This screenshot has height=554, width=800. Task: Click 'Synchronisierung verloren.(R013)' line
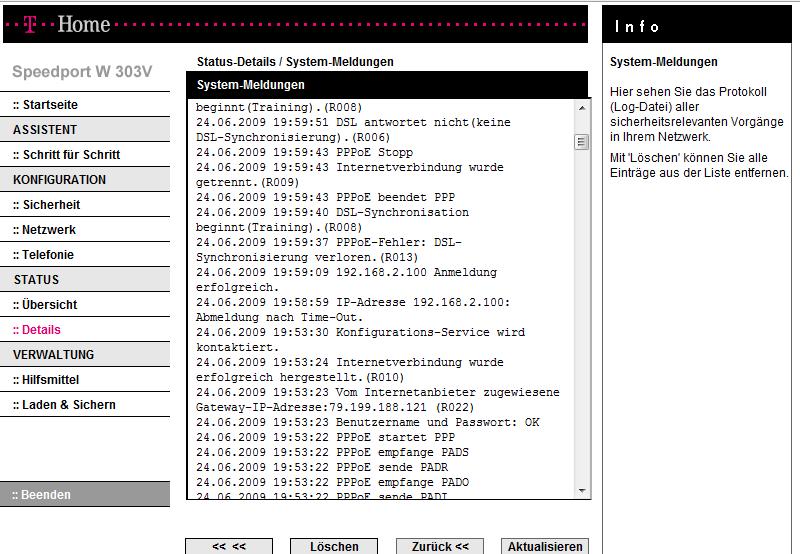tap(307, 258)
